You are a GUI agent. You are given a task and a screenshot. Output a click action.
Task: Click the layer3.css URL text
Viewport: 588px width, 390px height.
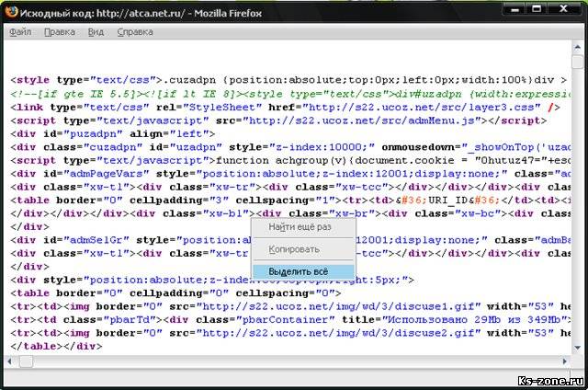(422, 108)
